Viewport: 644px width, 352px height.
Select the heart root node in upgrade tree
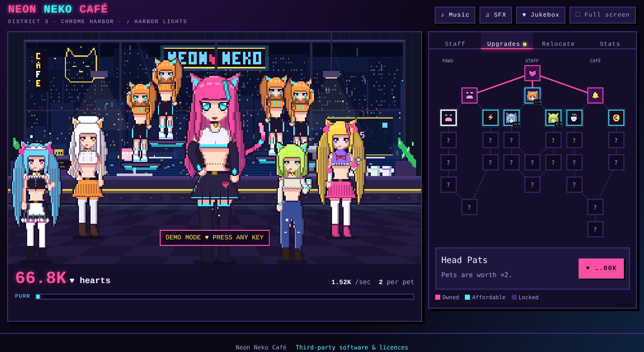click(532, 73)
